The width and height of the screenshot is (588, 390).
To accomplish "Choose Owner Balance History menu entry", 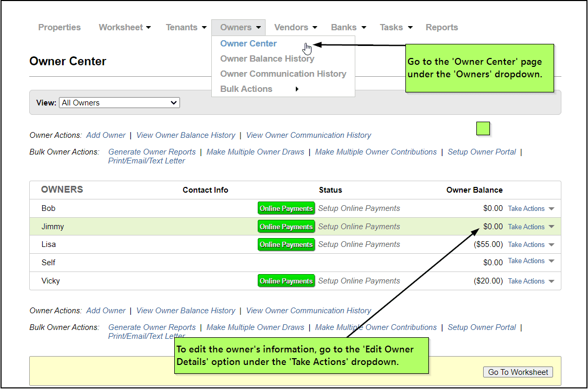I will [x=267, y=58].
